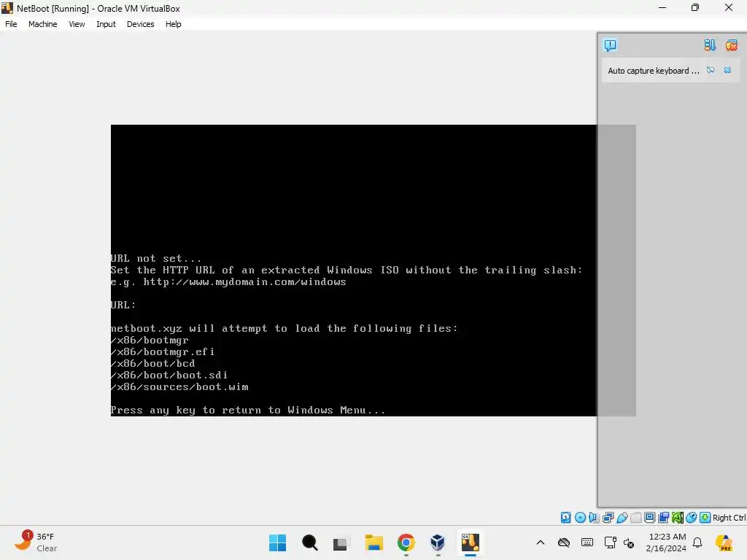Open the weather widget showing 36°F

point(36,542)
